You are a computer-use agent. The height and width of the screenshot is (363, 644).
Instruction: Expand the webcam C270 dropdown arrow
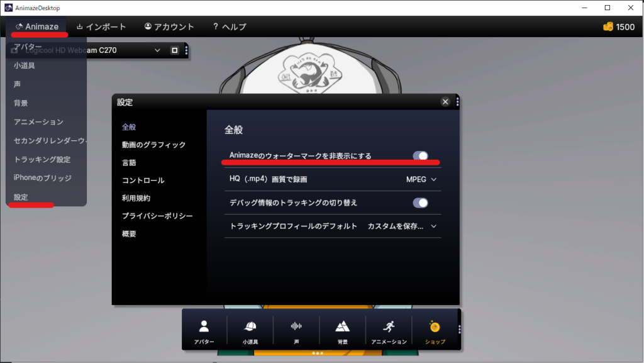tap(157, 50)
